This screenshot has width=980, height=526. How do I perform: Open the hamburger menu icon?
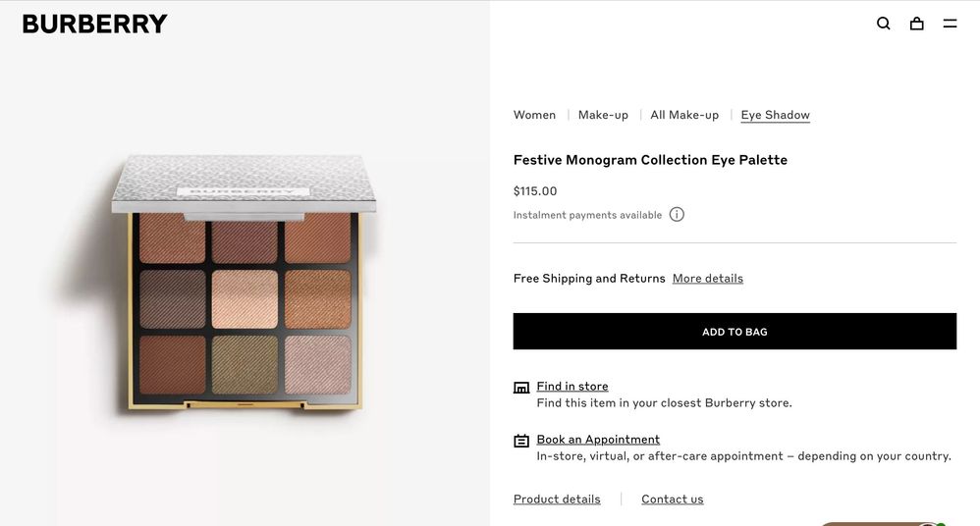pyautogui.click(x=950, y=24)
